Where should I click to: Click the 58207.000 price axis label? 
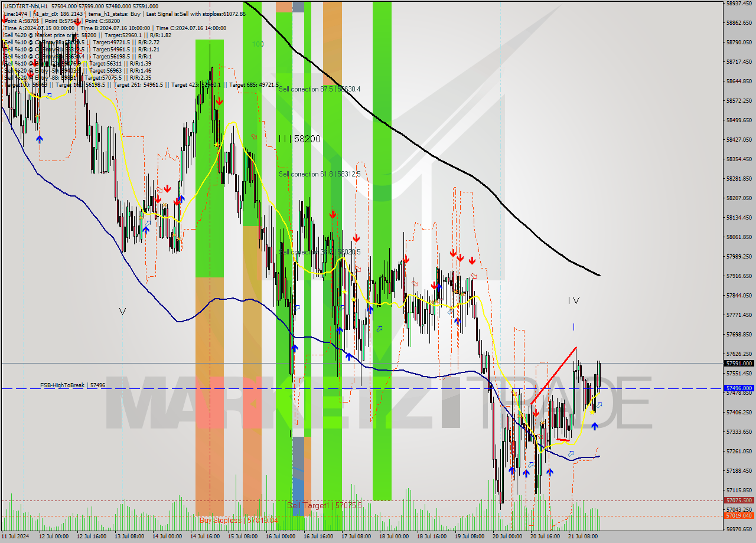(x=740, y=198)
